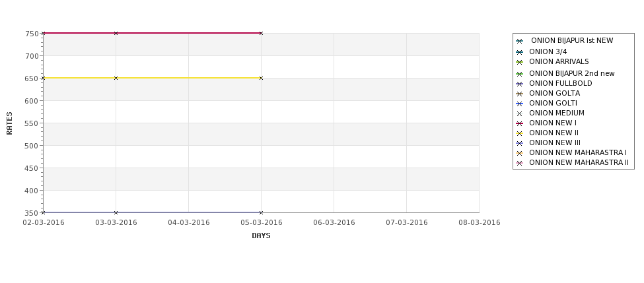
Task: Click the ONION GOLTA legend marker
Action: [x=519, y=94]
